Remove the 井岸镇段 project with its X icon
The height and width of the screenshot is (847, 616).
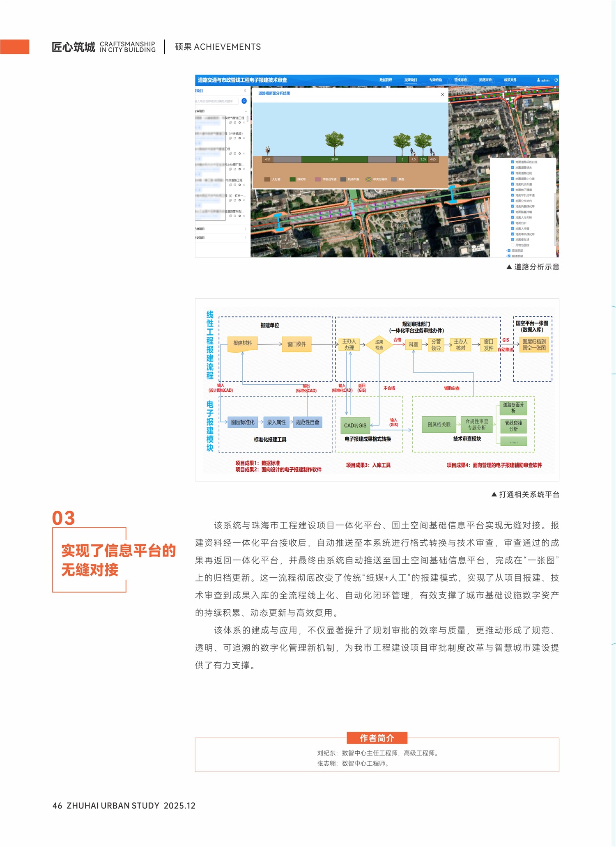tap(244, 138)
